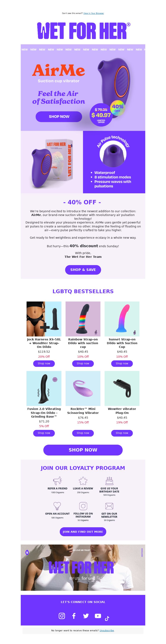166x644 pixels.
Task: Open the Facebook social icon
Action: click(x=74, y=616)
